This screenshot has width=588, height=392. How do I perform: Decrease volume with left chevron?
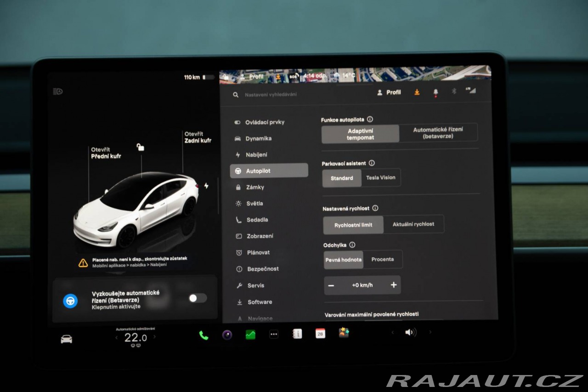(x=392, y=332)
